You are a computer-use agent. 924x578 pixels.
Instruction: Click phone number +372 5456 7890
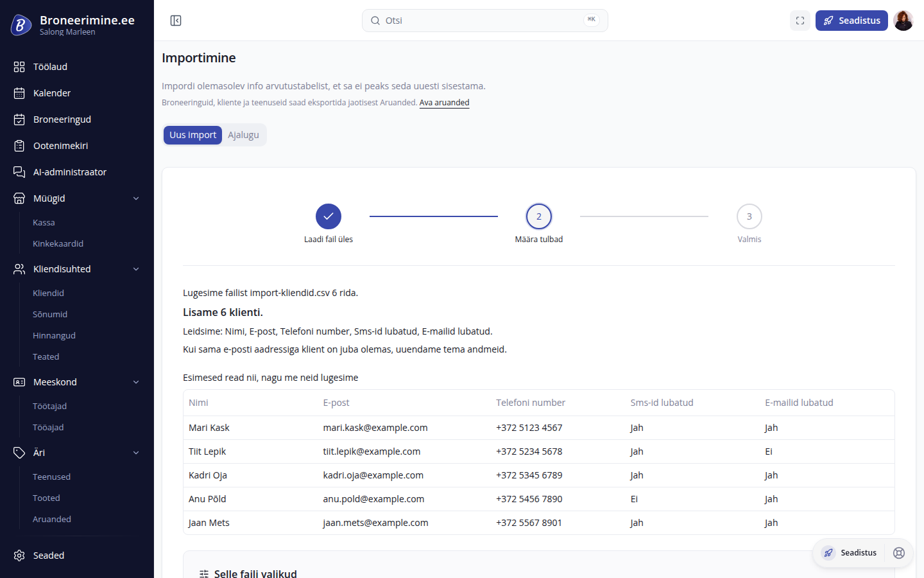coord(529,499)
